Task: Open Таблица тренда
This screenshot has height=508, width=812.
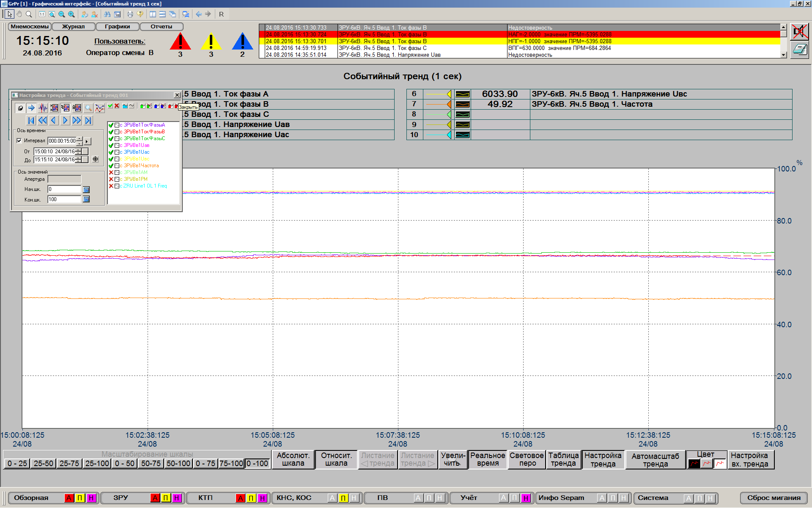Action: [x=563, y=459]
